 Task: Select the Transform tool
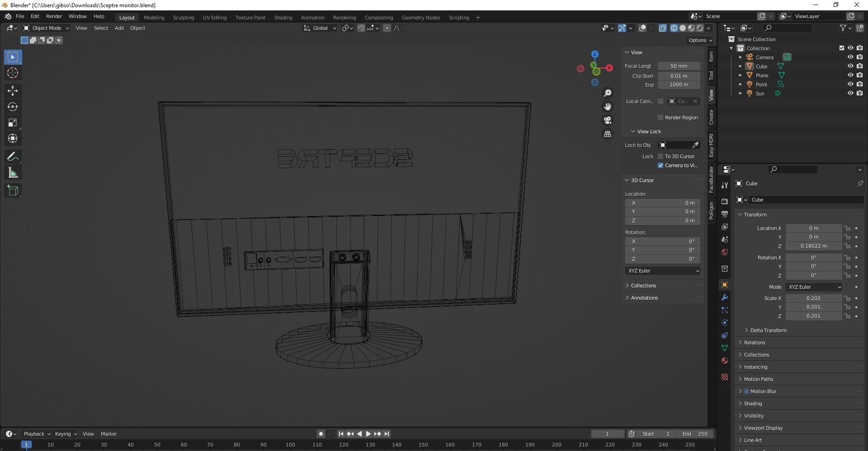click(x=13, y=138)
